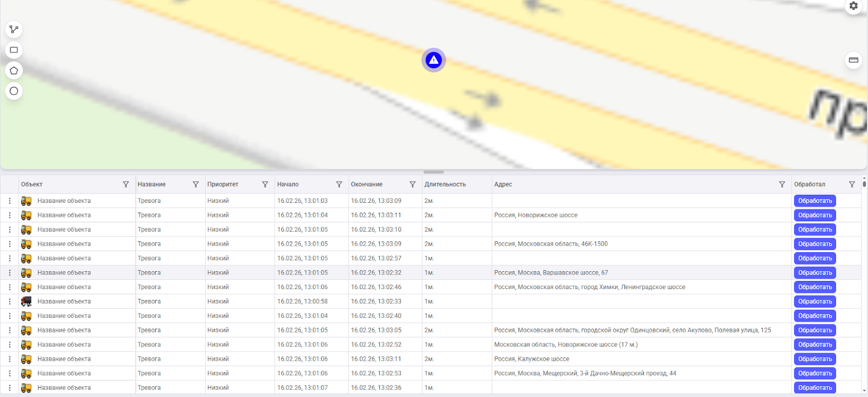This screenshot has width=868, height=397.
Task: Select the rectangle drawing tool
Action: coord(14,50)
